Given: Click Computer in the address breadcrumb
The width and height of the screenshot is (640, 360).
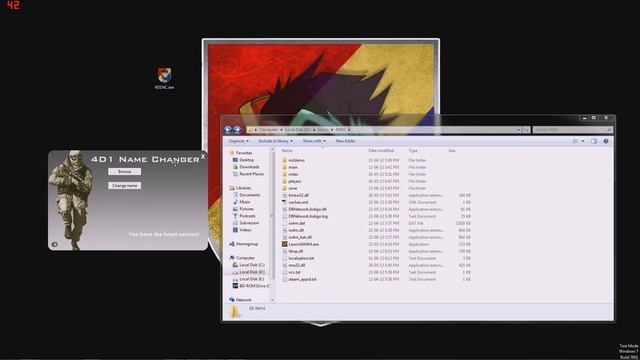Looking at the screenshot, I should click(269, 130).
